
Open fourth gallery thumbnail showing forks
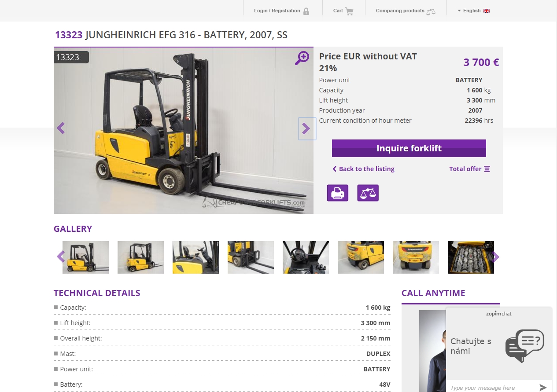[251, 257]
